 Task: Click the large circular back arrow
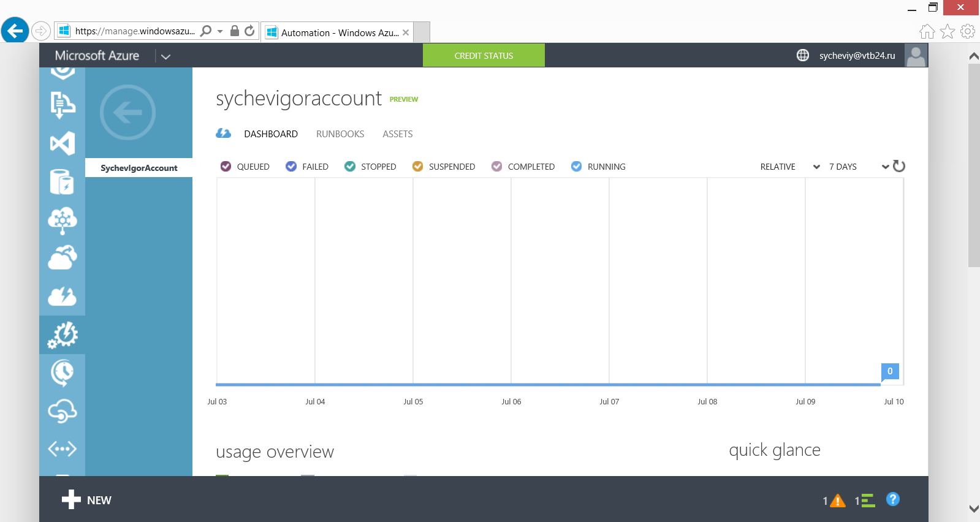pos(127,112)
